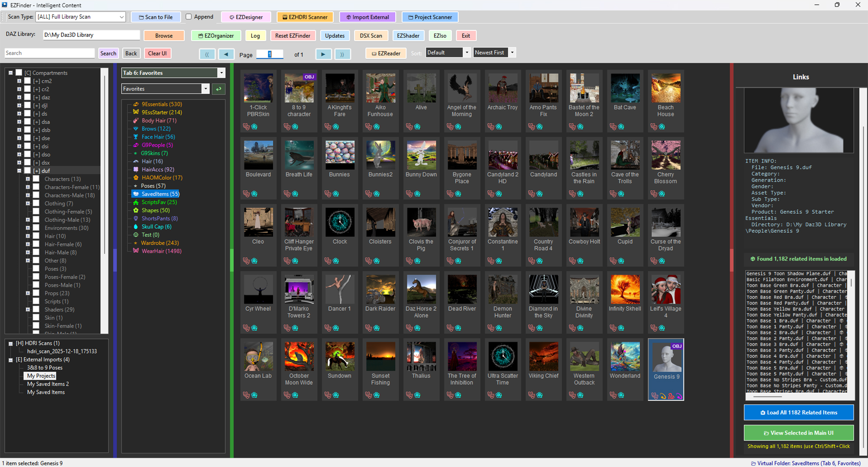The width and height of the screenshot is (868, 467).
Task: Go to the next page arrow
Action: 323,54
